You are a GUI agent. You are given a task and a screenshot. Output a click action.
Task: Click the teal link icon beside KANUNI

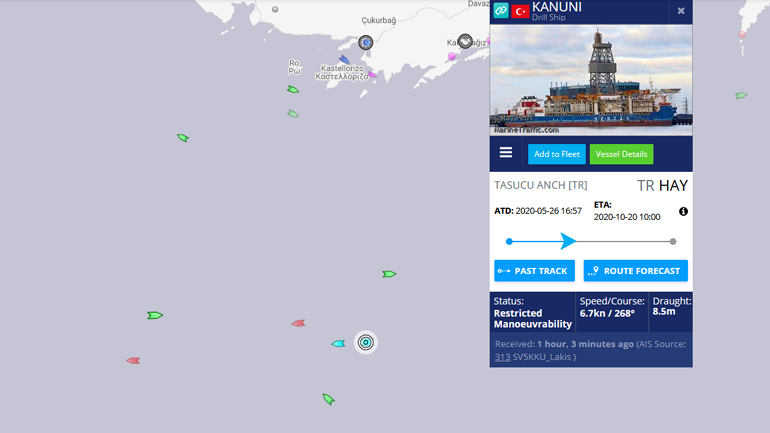coord(501,10)
